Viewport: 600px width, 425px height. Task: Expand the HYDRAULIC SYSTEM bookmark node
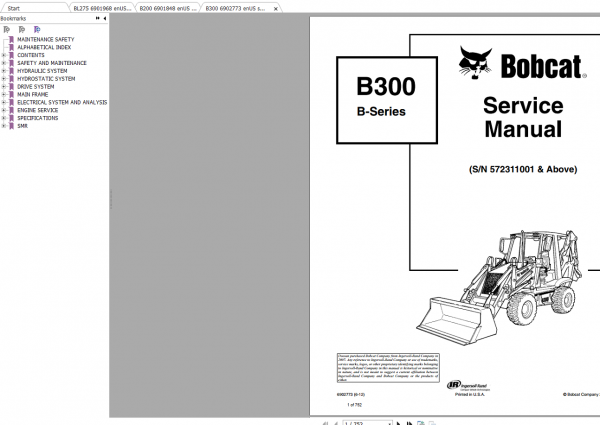tap(4, 71)
